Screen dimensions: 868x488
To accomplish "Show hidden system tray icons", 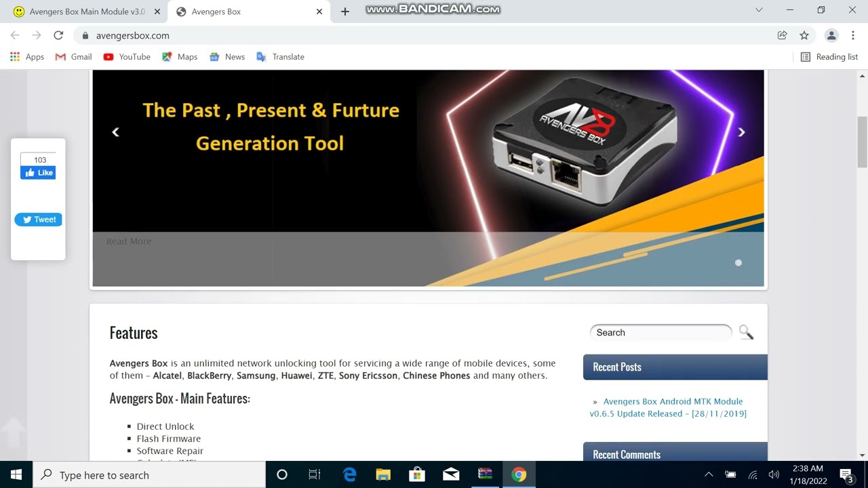I will [709, 475].
